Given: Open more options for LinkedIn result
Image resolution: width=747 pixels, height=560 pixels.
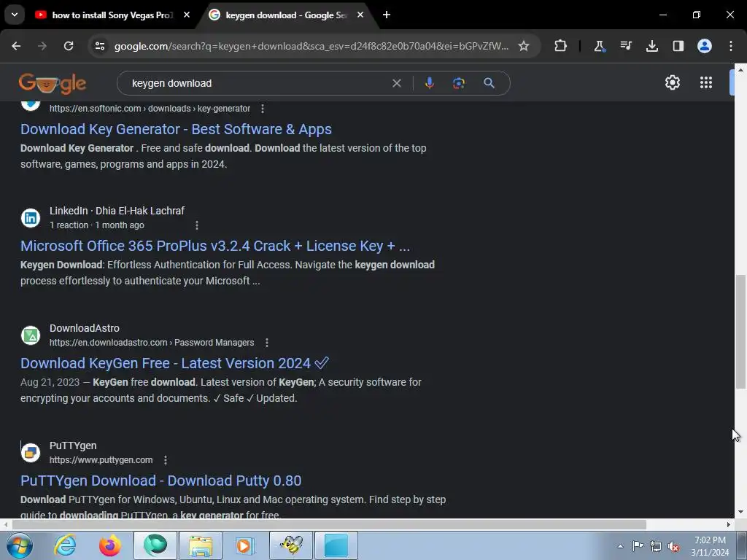Looking at the screenshot, I should pyautogui.click(x=197, y=225).
